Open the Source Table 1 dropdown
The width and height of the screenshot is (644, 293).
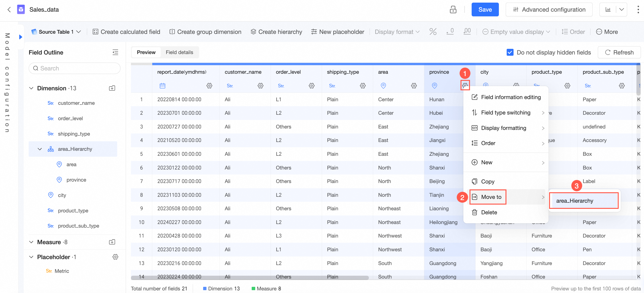coord(56,32)
